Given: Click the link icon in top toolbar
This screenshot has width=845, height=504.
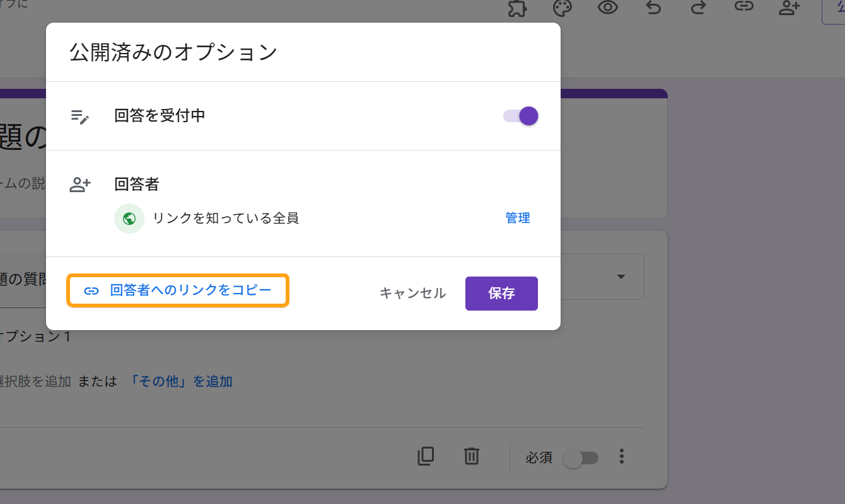Looking at the screenshot, I should (x=744, y=8).
